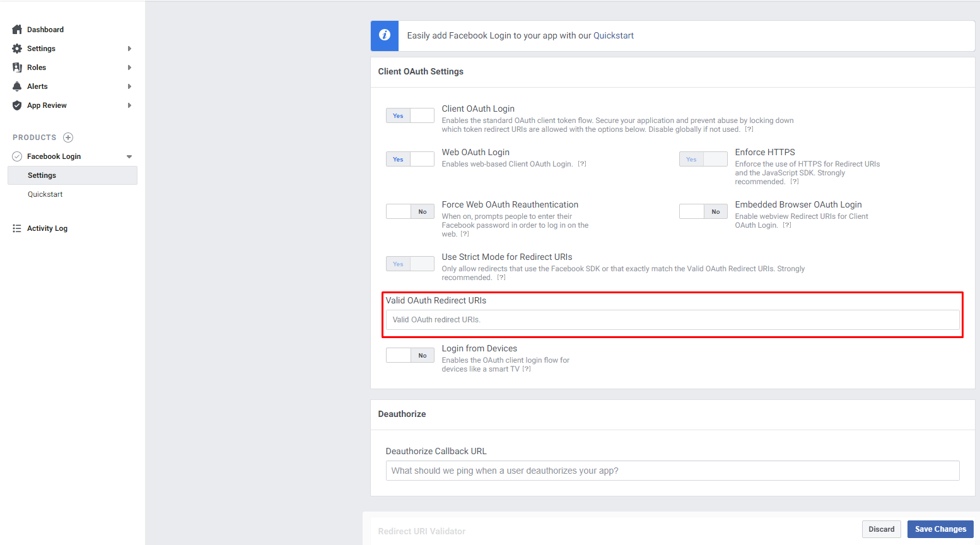Expand the App Review sidebar arrow
The width and height of the screenshot is (980, 545).
coord(129,105)
